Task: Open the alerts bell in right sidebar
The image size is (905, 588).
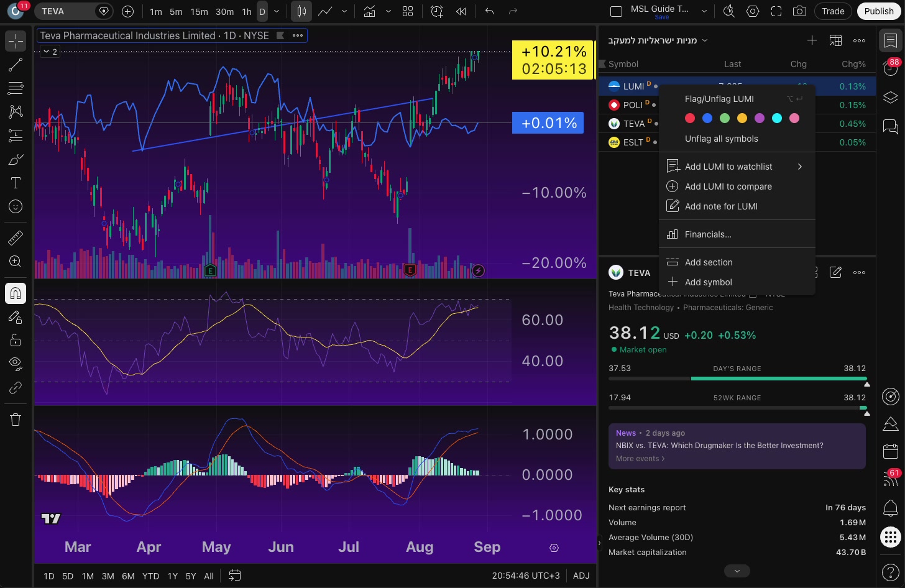Action: [891, 508]
